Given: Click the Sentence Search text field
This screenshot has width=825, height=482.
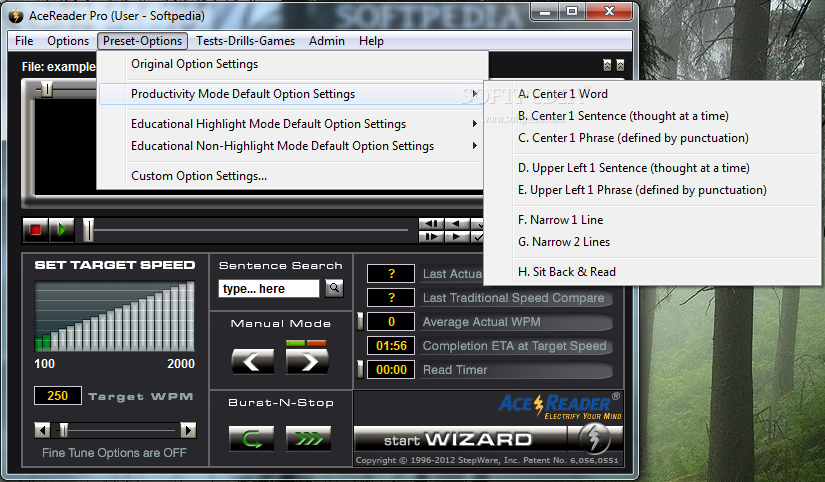Looking at the screenshot, I should pyautogui.click(x=269, y=288).
